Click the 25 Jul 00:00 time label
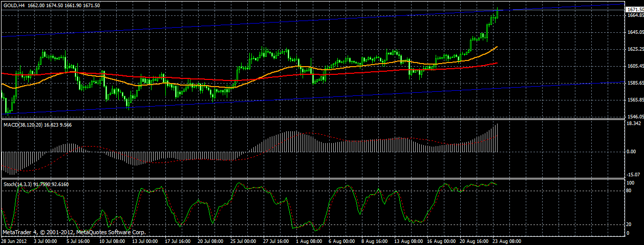 point(243,240)
